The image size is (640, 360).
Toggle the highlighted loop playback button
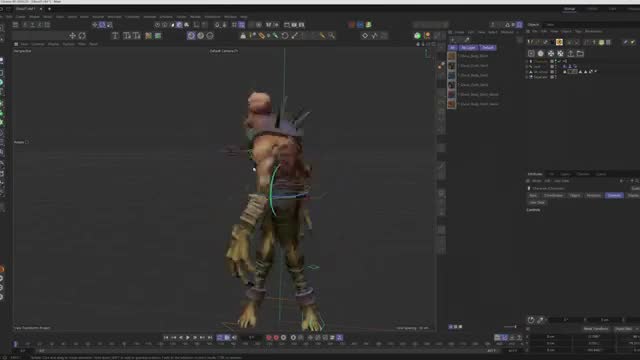pos(220,338)
